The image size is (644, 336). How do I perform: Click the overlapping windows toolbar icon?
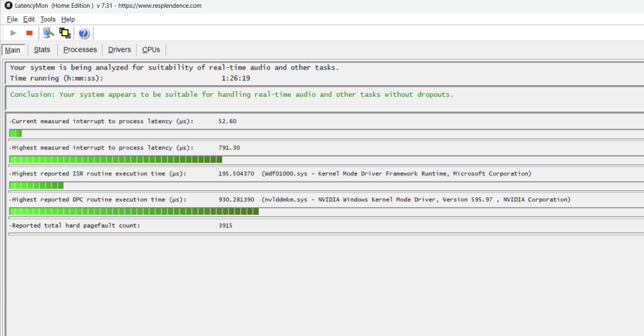[x=64, y=33]
